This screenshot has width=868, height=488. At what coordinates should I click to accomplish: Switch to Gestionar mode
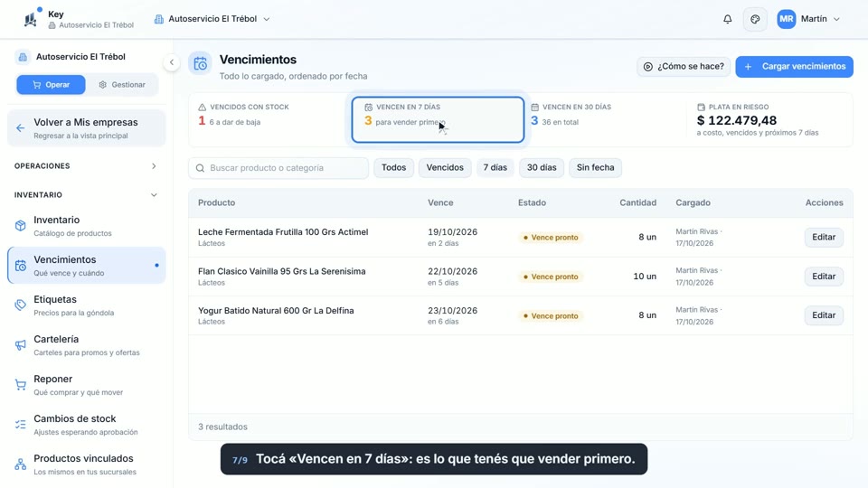click(122, 85)
